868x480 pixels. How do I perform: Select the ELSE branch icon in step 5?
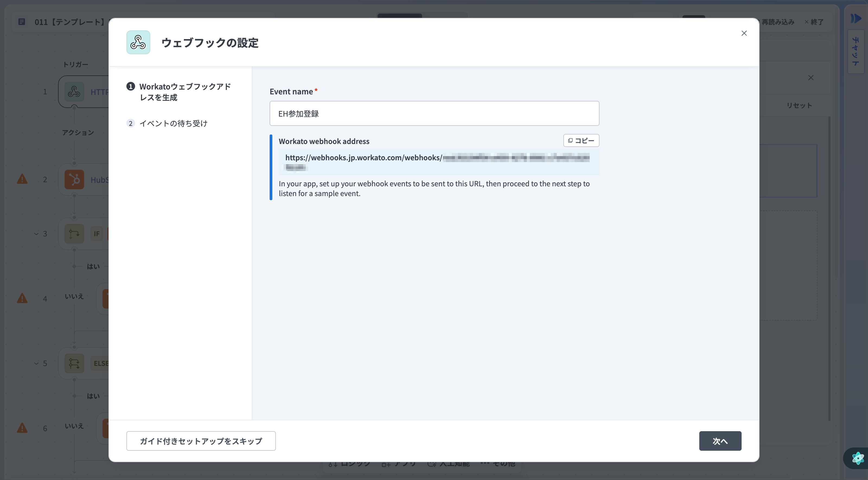point(74,363)
